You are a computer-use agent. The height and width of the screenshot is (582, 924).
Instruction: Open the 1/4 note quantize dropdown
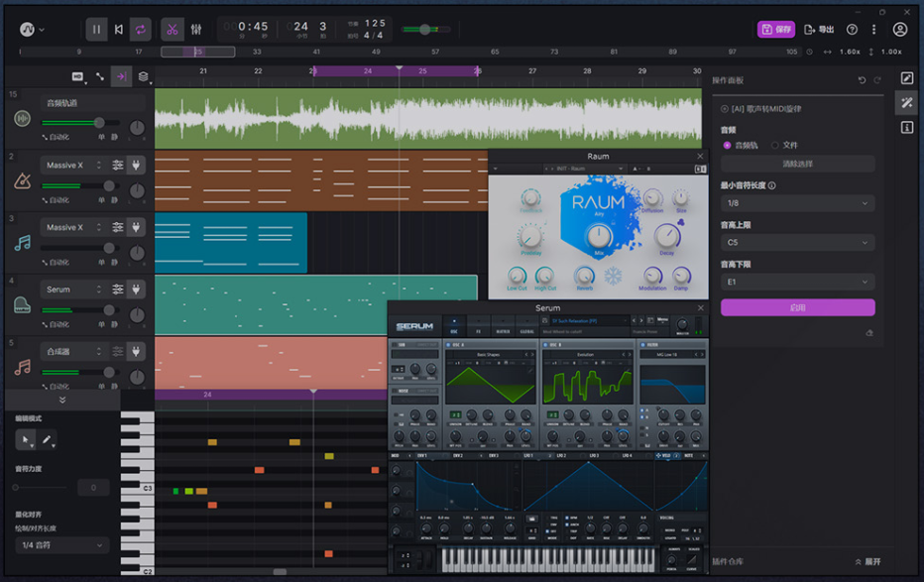(x=61, y=545)
